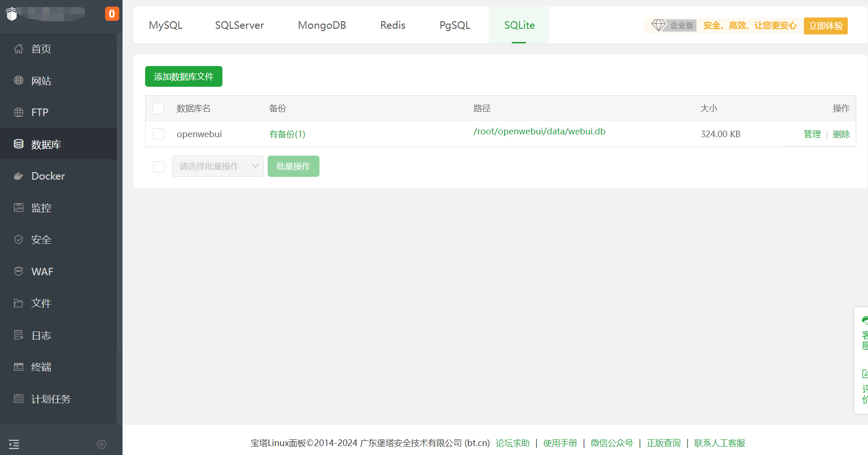Tick the checkbox beside batch operation dropdown
868x455 pixels.
click(x=159, y=166)
